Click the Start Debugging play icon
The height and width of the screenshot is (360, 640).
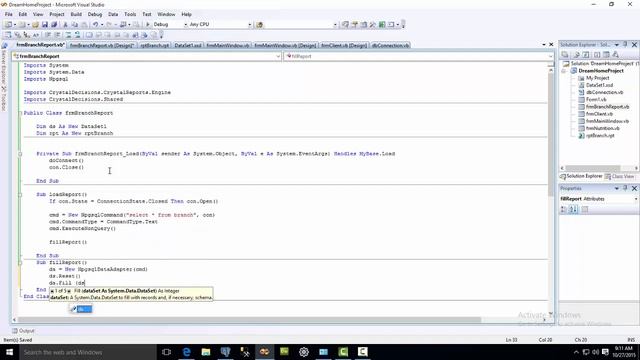point(148,24)
